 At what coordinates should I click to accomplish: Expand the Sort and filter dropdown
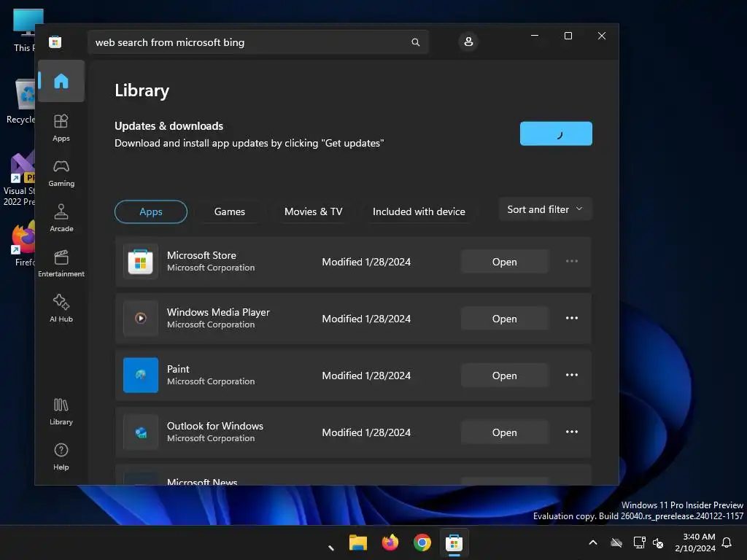click(545, 209)
